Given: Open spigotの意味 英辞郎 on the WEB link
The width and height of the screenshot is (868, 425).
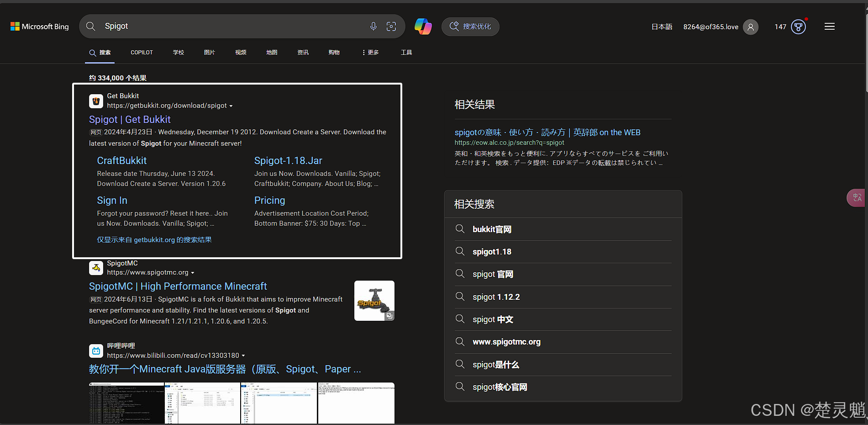Looking at the screenshot, I should click(x=547, y=133).
